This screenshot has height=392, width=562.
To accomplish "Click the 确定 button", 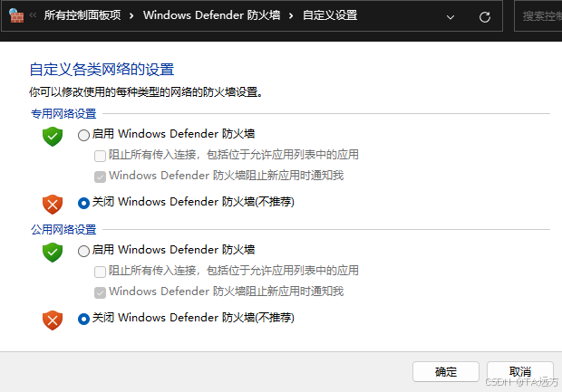I will pos(445,371).
